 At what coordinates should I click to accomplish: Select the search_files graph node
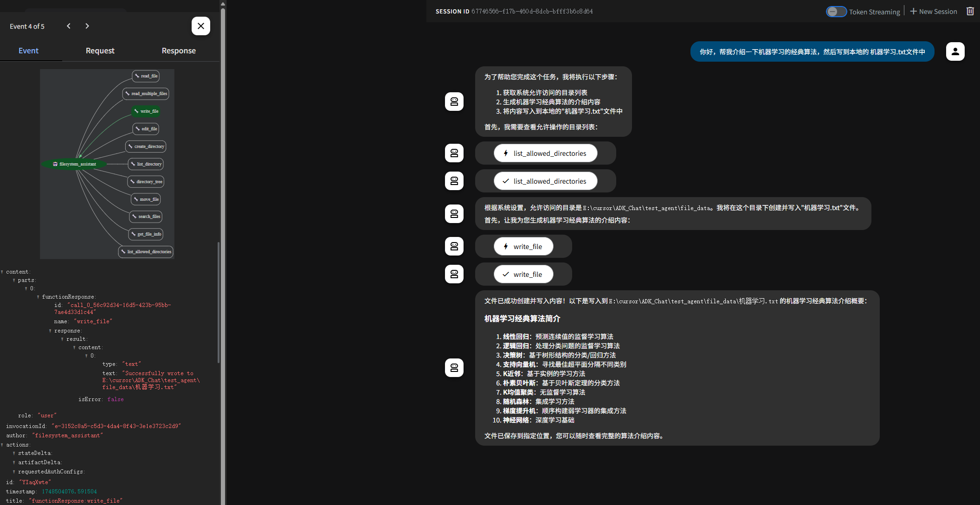coord(146,217)
